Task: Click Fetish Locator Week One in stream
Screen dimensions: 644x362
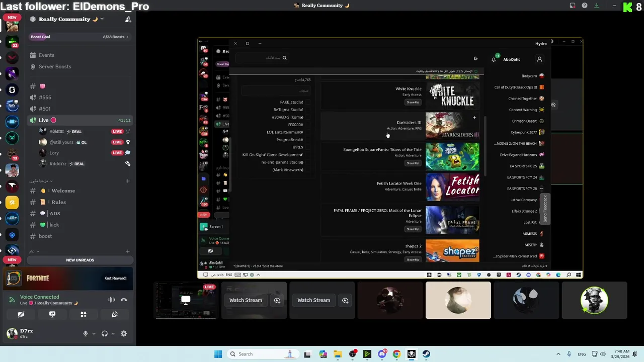Action: click(x=399, y=184)
